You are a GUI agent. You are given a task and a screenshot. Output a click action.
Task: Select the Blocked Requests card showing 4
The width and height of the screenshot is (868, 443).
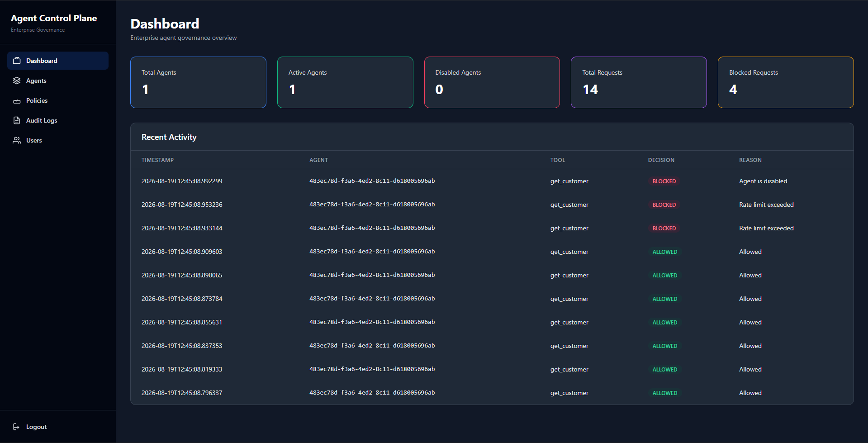pos(786,82)
